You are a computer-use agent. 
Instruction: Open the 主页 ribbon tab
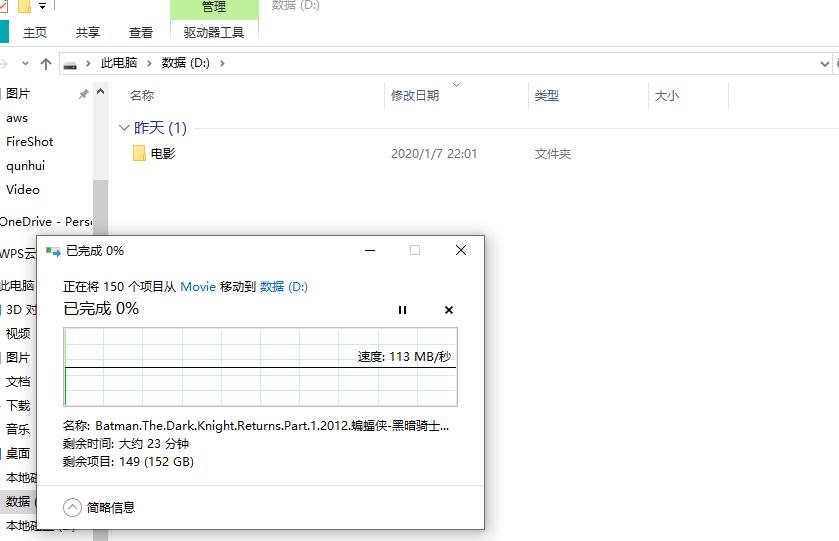click(35, 33)
